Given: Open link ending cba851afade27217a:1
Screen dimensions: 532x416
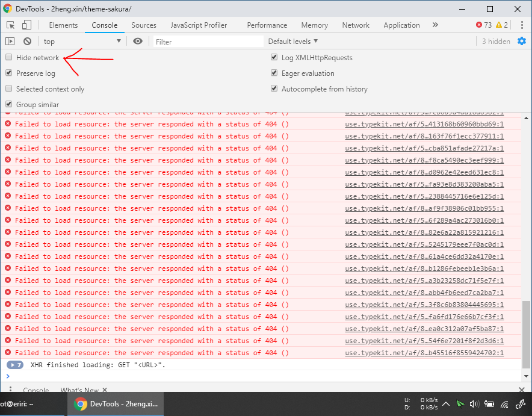Looking at the screenshot, I should pyautogui.click(x=424, y=148).
